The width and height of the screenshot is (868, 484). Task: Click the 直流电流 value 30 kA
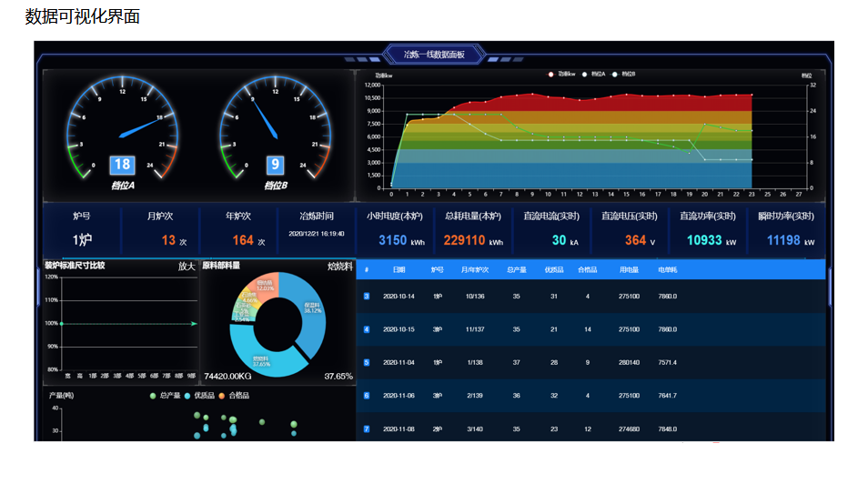[565, 240]
